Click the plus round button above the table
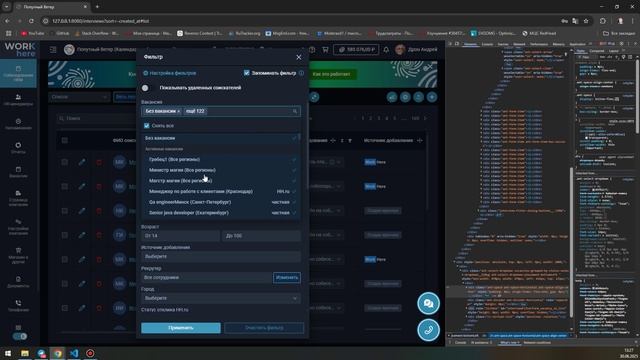This screenshot has width=640, height=360. 432,97
